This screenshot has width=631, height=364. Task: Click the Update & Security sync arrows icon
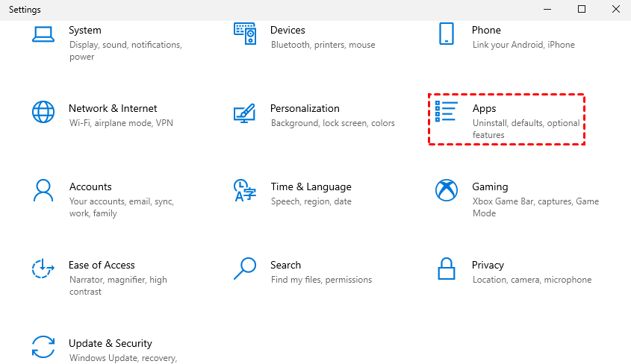point(43,348)
